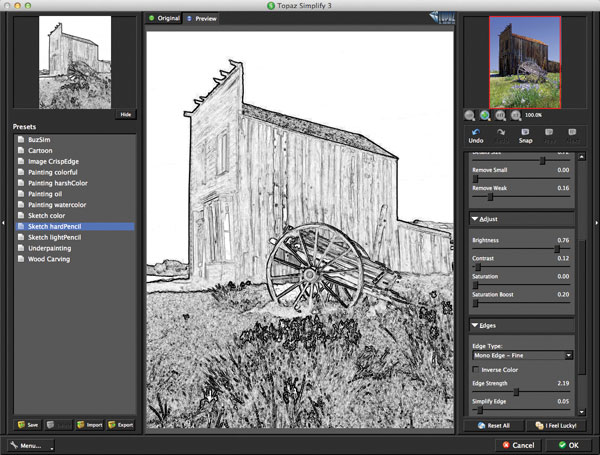
Task: Collapse the left presets panel arrow
Action: point(3,222)
